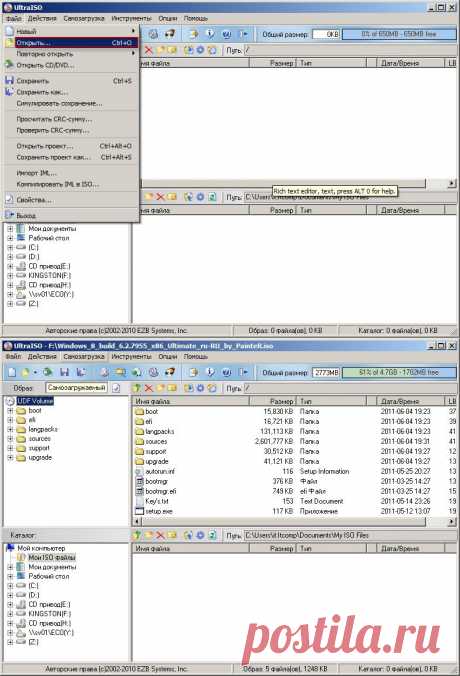Click Save floppy icon in bottom window toolbar

coord(65,372)
